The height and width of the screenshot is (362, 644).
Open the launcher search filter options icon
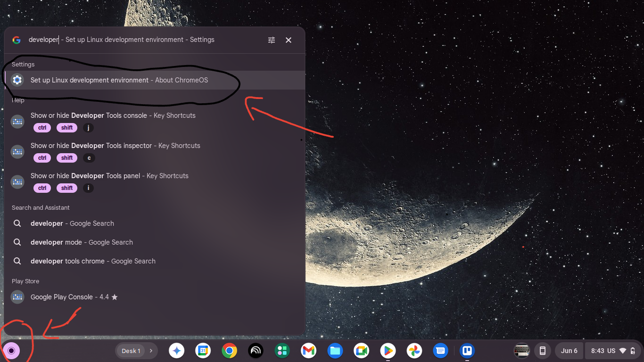[x=272, y=40]
